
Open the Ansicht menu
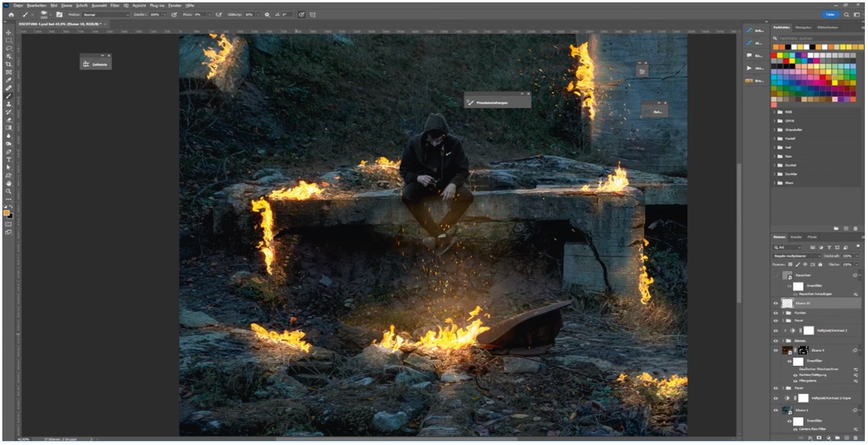tap(139, 5)
